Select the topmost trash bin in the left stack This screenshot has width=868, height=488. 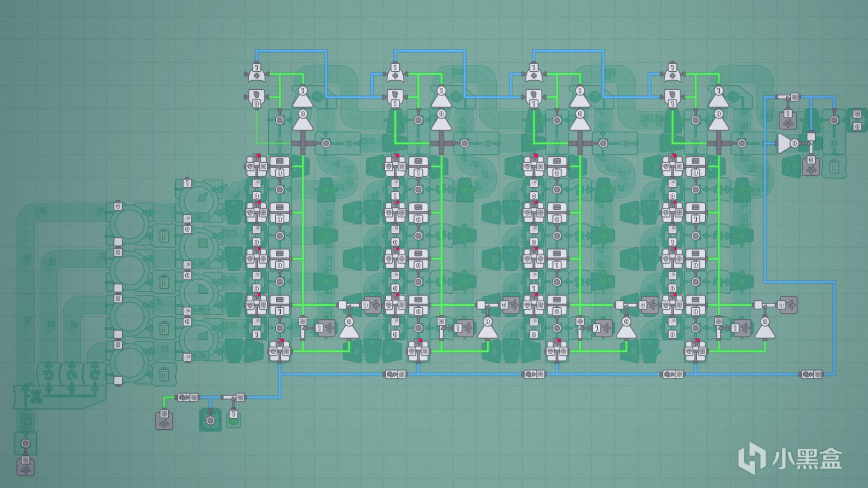tap(164, 235)
